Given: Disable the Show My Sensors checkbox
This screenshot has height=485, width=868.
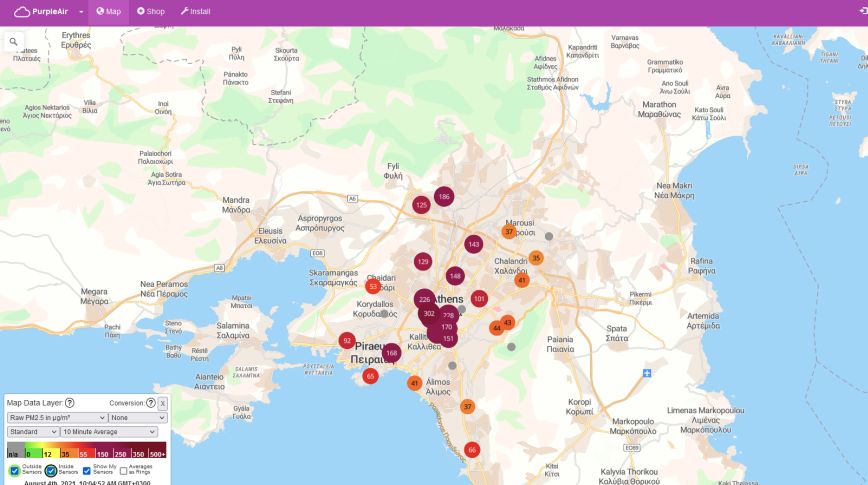Looking at the screenshot, I should (86, 470).
